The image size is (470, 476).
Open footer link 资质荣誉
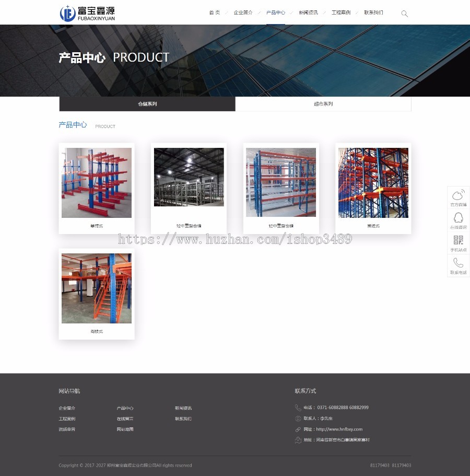pos(67,429)
